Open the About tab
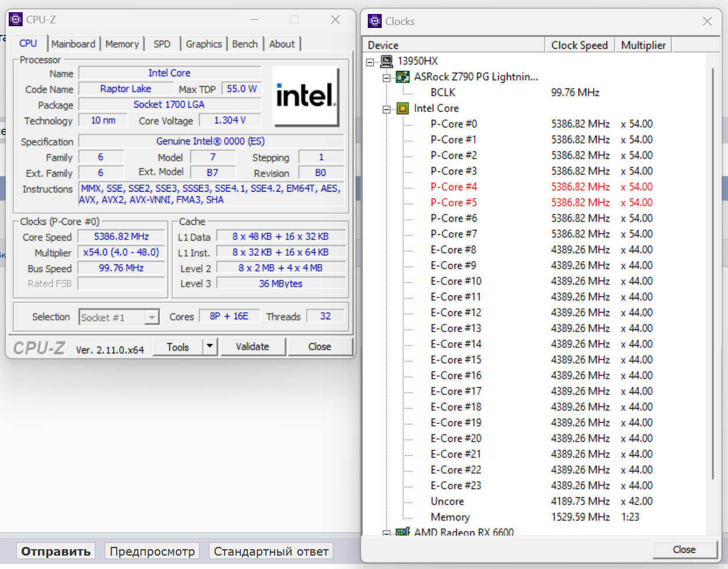Viewport: 728px width, 569px height. click(x=282, y=44)
